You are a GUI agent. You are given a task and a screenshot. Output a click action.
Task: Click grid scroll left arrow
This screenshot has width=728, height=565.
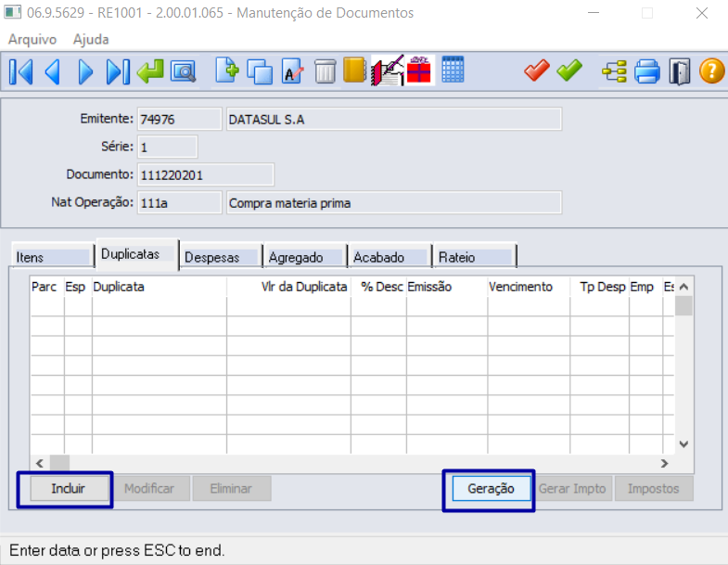point(40,463)
